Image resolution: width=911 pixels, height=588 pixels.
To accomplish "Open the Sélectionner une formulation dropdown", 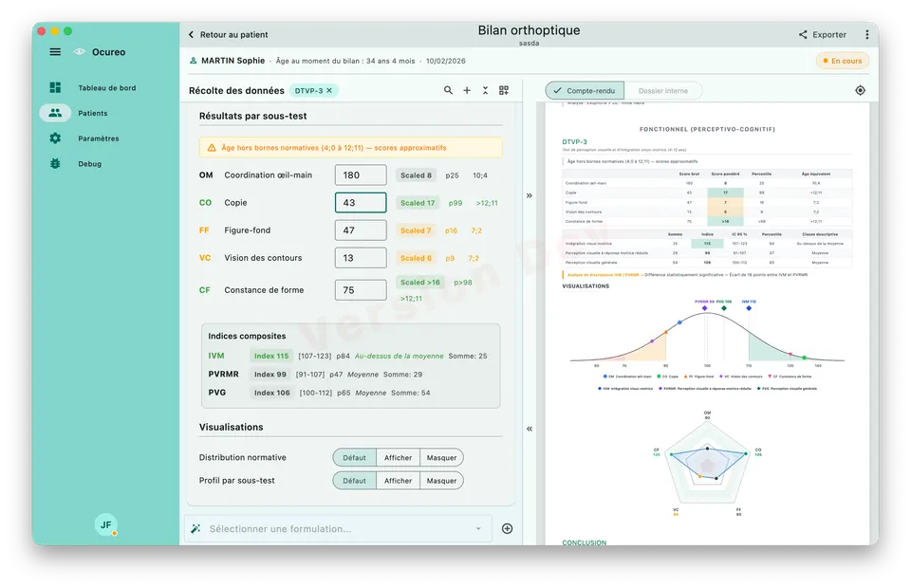I will (x=339, y=529).
